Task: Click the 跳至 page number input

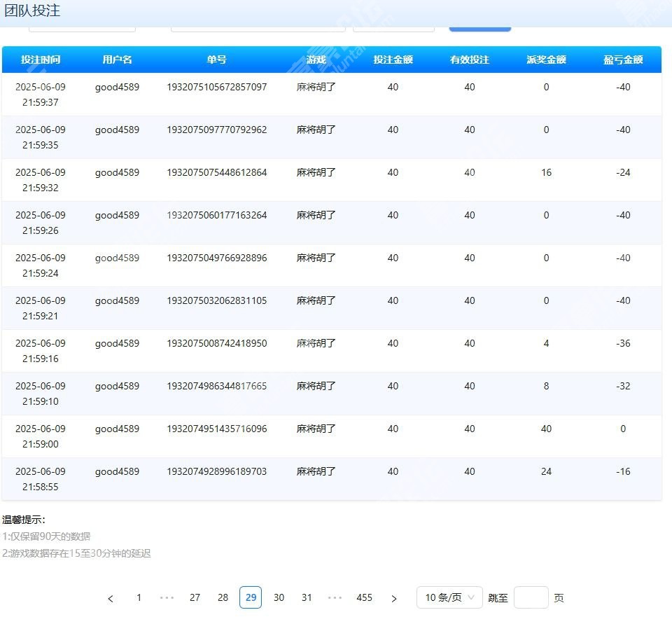Action: 531,597
